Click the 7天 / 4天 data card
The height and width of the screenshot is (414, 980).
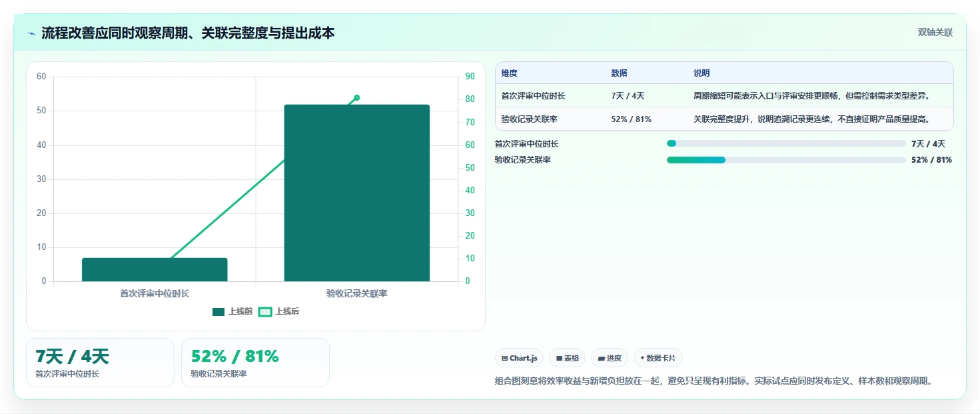click(100, 363)
